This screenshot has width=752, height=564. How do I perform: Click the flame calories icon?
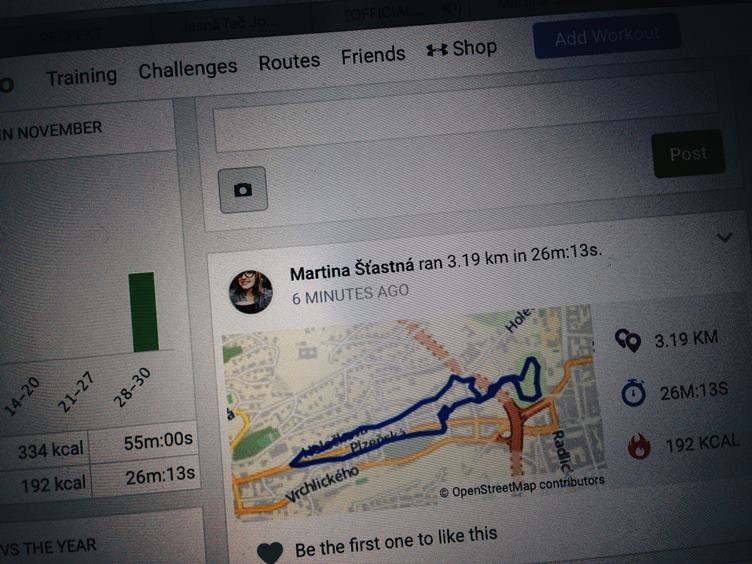pyautogui.click(x=639, y=446)
